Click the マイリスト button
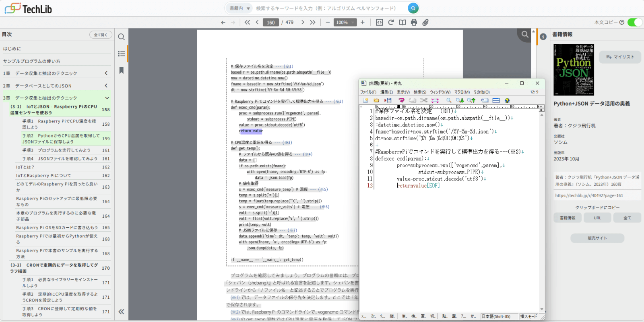The height and width of the screenshot is (322, 644). (x=620, y=57)
